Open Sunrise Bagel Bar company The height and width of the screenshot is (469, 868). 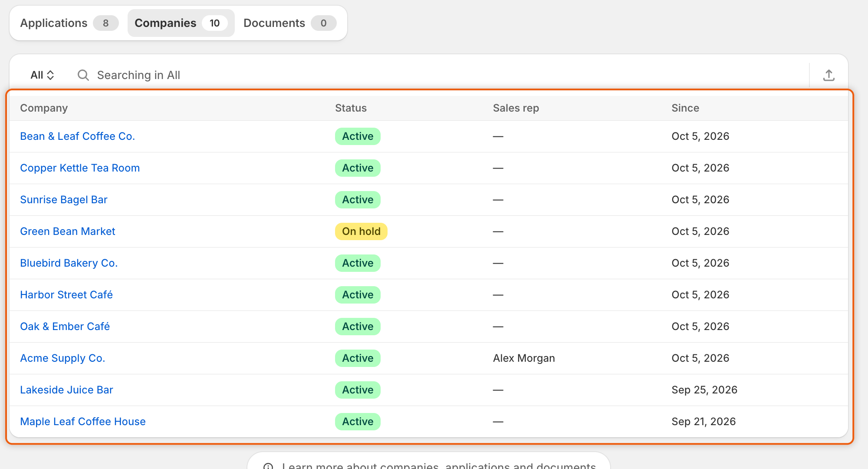tap(64, 200)
